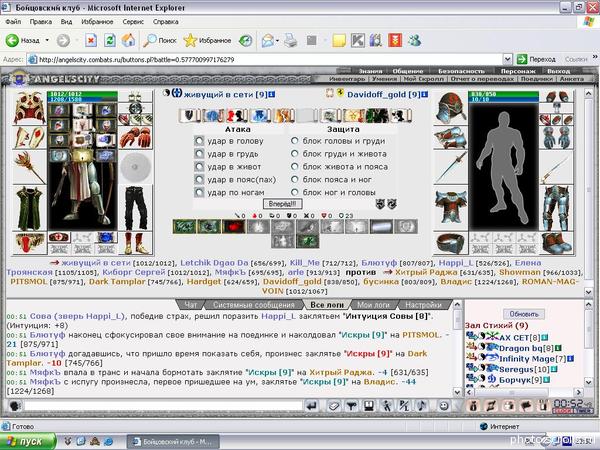This screenshot has width=600, height=450.
Task: Click the 'Вперёд!!!' button
Action: 282,204
